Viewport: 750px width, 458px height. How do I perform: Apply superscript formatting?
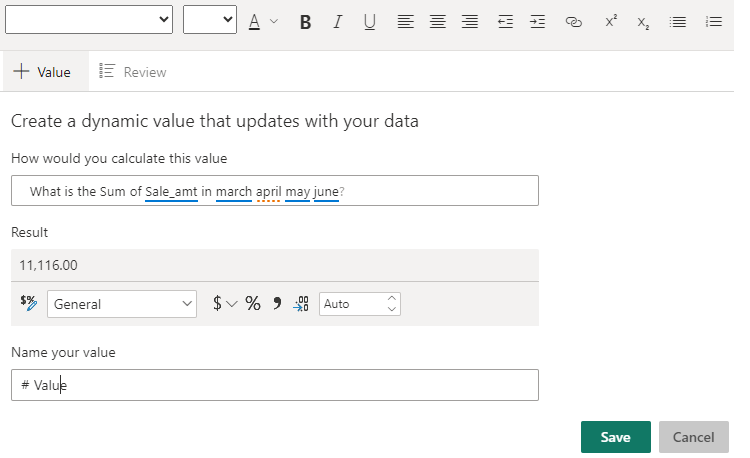click(x=611, y=21)
